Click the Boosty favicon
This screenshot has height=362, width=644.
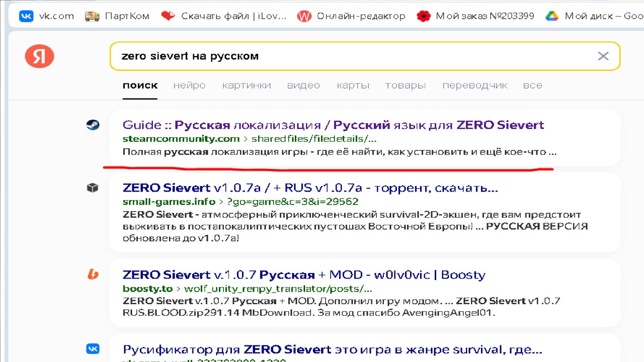pyautogui.click(x=93, y=275)
